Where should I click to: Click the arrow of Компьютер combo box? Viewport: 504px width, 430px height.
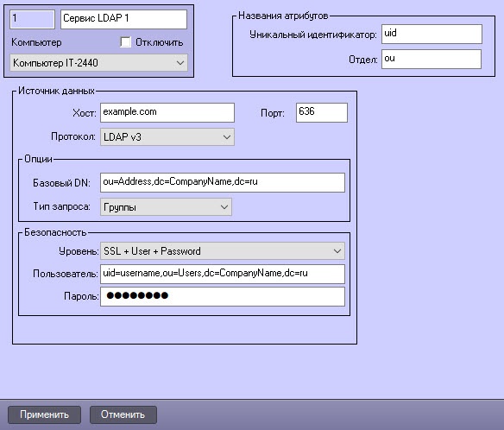click(180, 63)
